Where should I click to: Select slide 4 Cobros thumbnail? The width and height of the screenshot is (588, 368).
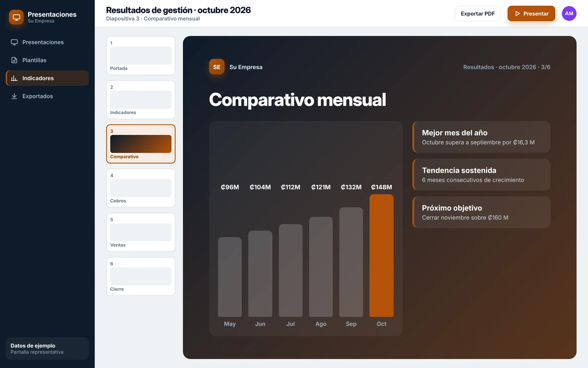[x=141, y=188]
